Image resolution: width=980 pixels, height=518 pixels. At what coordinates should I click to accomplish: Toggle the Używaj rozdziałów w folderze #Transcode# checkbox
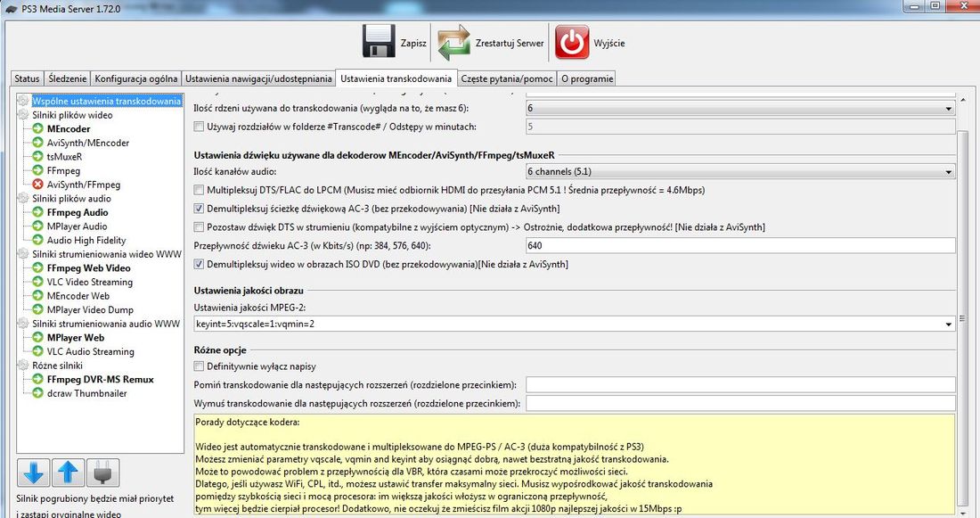coord(199,127)
